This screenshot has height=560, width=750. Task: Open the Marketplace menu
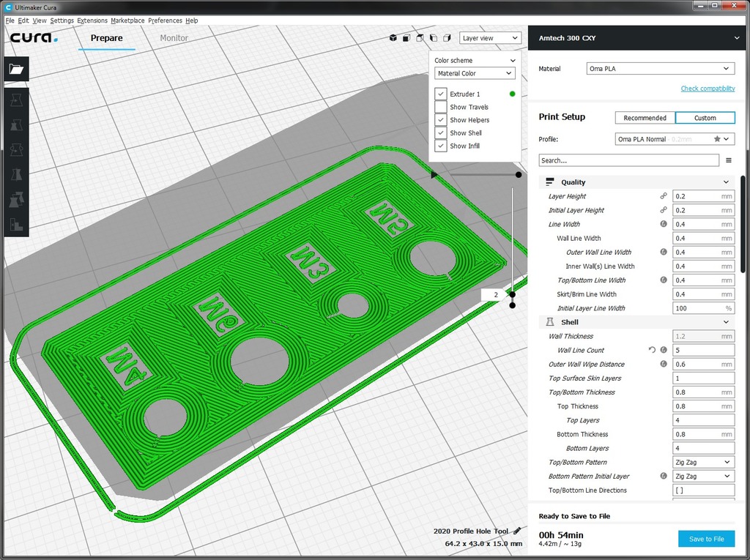127,20
